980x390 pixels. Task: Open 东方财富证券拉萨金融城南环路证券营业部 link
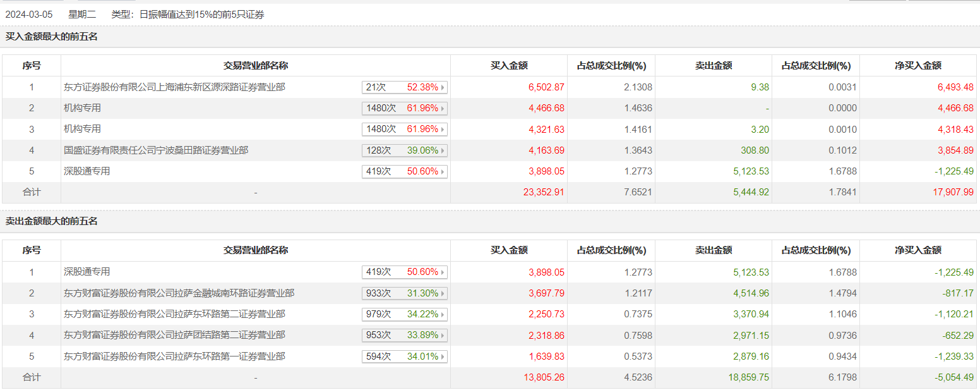coord(179,293)
